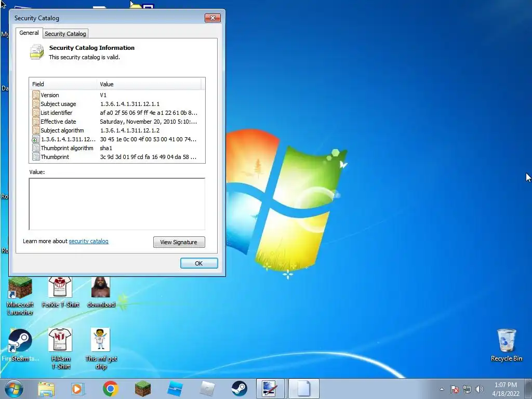Image resolution: width=532 pixels, height=399 pixels.
Task: Select the FireSteamta... Steam desktop shortcut
Action: (20, 344)
